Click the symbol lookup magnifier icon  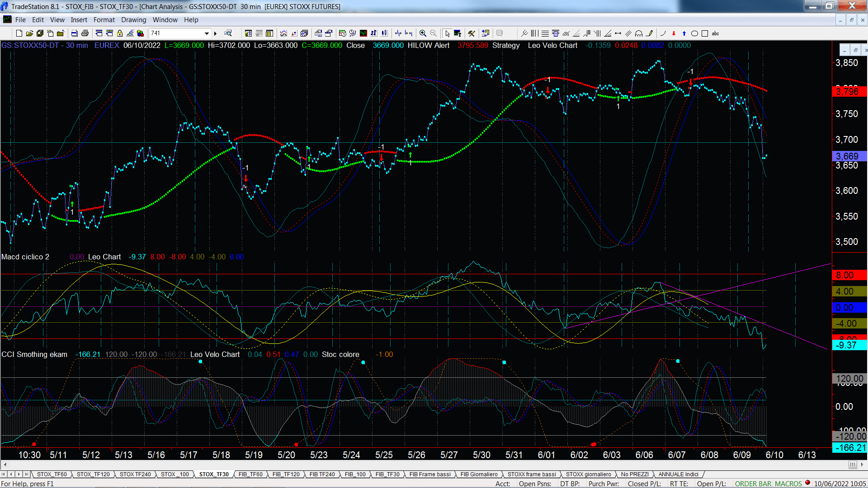click(x=228, y=33)
